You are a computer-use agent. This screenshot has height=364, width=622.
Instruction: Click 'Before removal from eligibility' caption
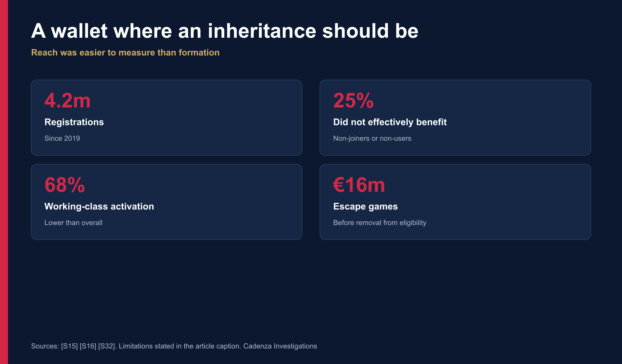pos(380,223)
